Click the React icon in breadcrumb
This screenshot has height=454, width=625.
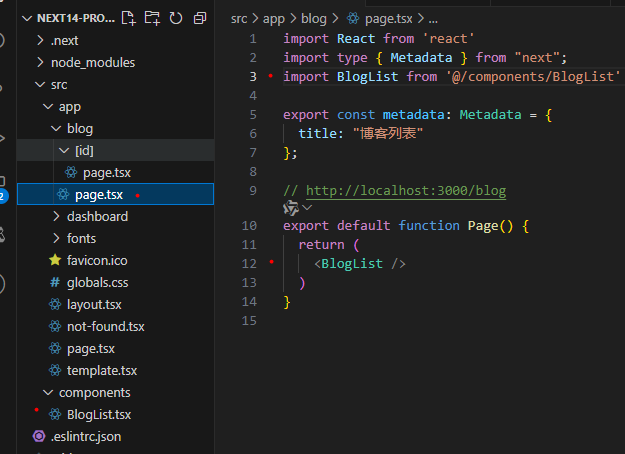353,18
